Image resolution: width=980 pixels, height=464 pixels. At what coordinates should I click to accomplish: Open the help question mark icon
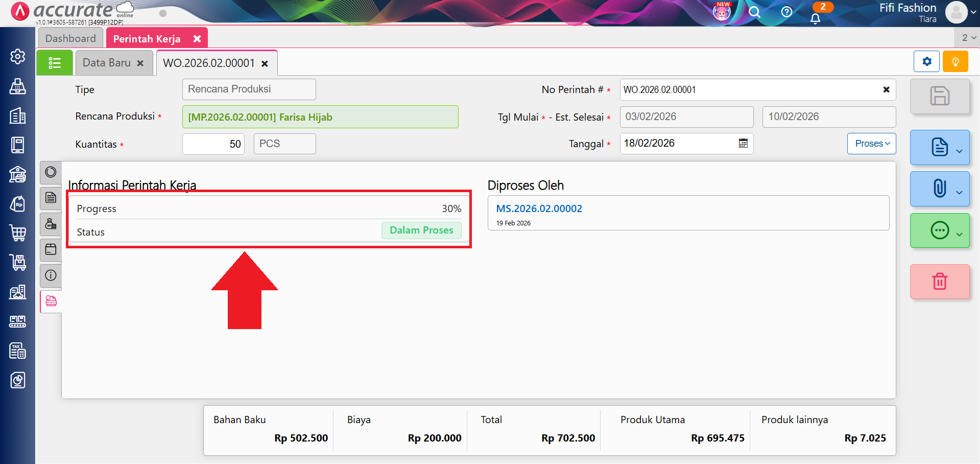click(786, 12)
